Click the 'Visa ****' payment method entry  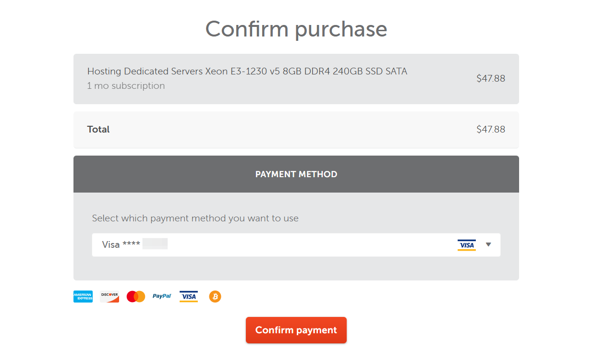click(x=120, y=244)
